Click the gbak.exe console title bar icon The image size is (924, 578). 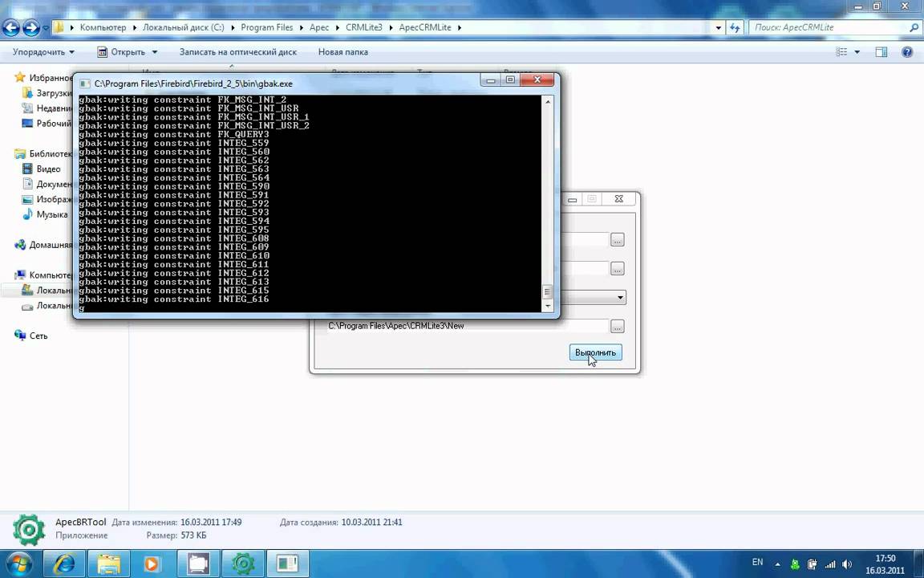pyautogui.click(x=84, y=83)
